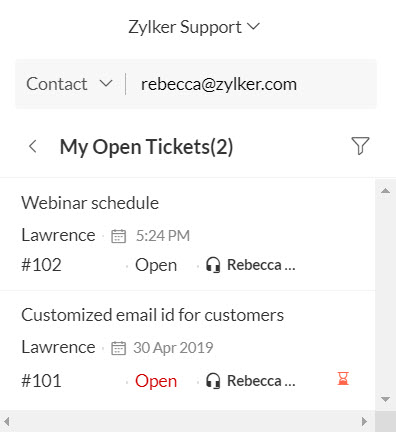Go back using the left chevron arrow

[x=33, y=146]
